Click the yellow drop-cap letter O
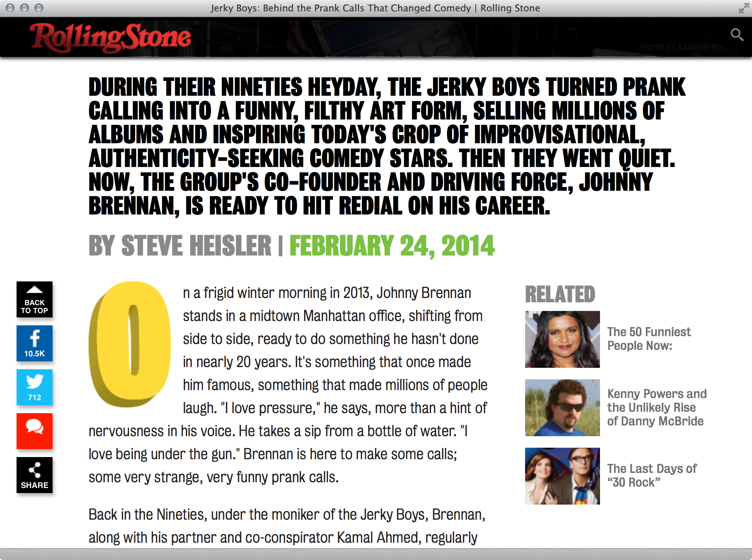Screen dimensions: 752x560 (130, 344)
